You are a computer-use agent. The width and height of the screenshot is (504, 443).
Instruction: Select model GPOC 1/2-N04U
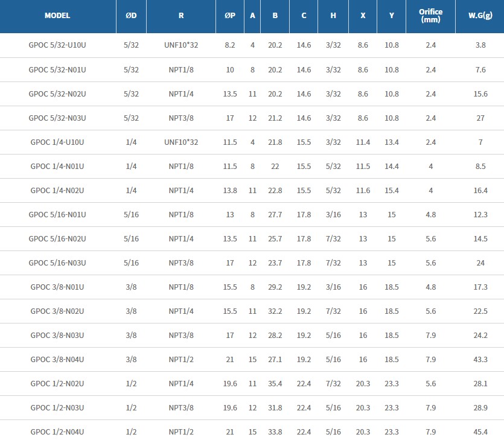point(57,432)
